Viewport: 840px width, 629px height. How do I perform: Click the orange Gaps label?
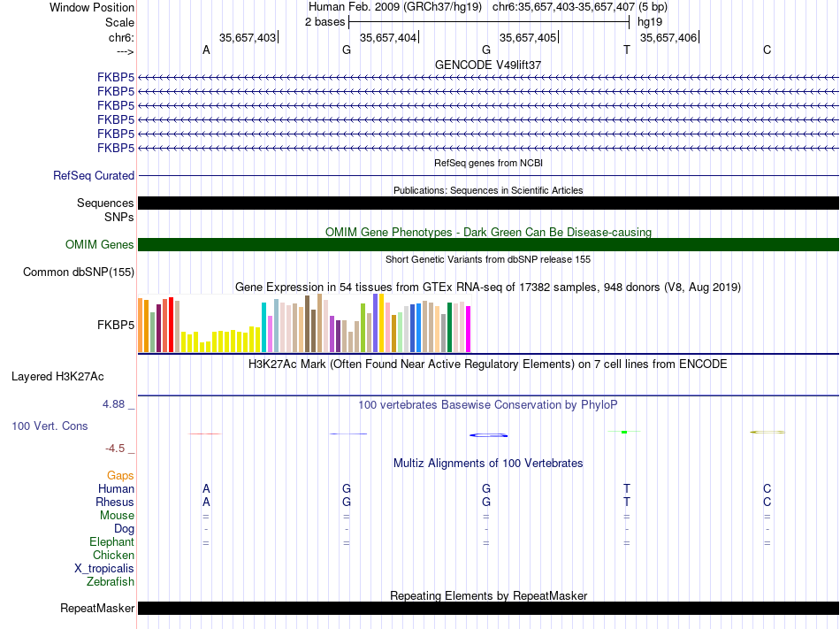coord(120,476)
